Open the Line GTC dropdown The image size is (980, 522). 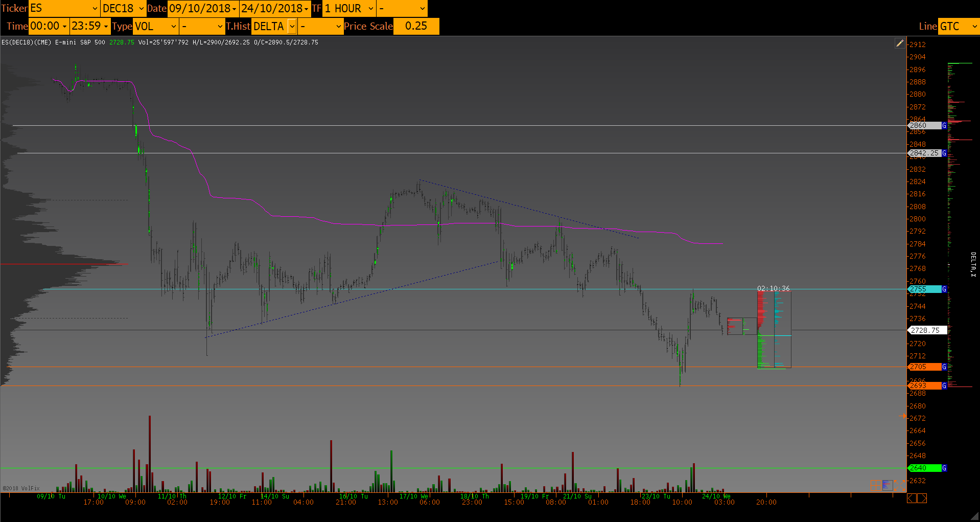pyautogui.click(x=974, y=26)
